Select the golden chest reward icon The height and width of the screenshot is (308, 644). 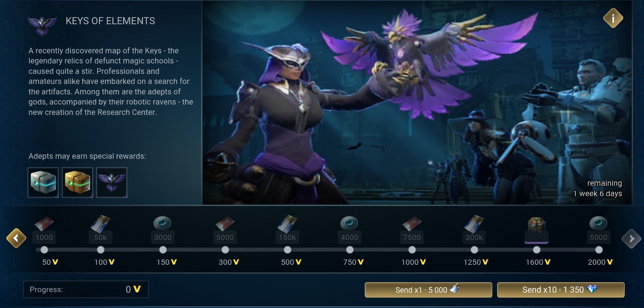click(77, 182)
